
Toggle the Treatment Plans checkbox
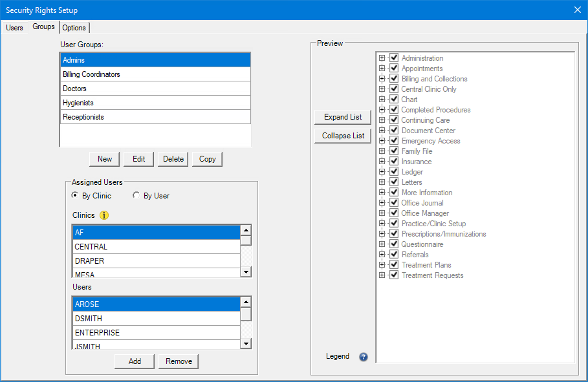click(x=394, y=265)
